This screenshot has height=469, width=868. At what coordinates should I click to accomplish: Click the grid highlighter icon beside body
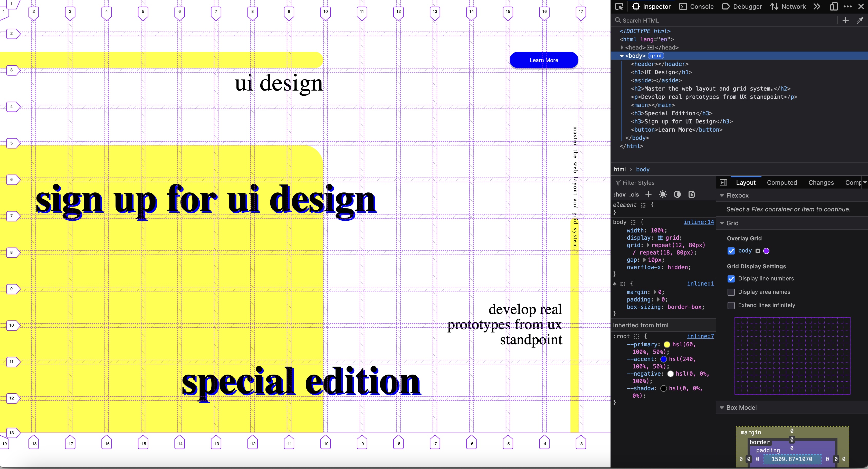click(x=758, y=251)
